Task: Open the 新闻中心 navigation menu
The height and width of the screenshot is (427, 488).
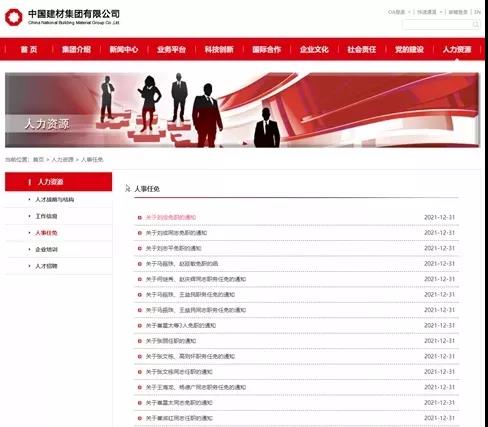Action: (124, 49)
